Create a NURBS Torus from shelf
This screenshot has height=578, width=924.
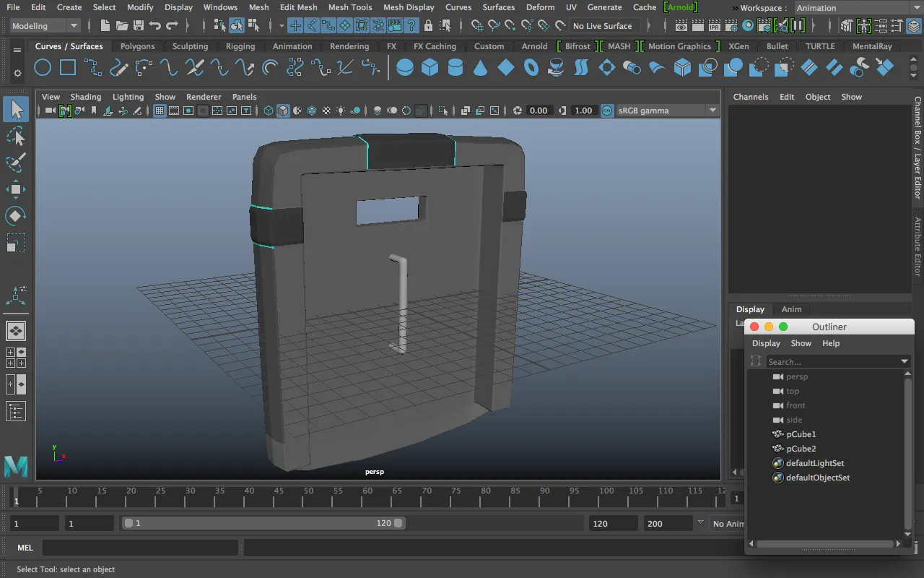pos(531,68)
